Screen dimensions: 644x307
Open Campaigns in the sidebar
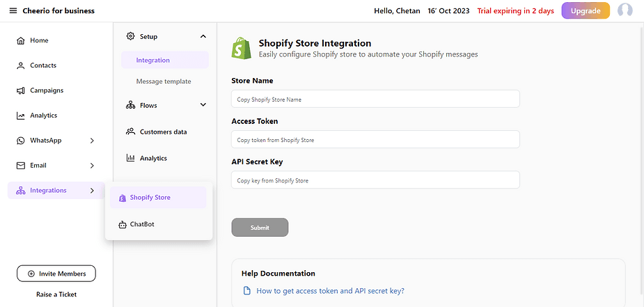(x=40, y=90)
